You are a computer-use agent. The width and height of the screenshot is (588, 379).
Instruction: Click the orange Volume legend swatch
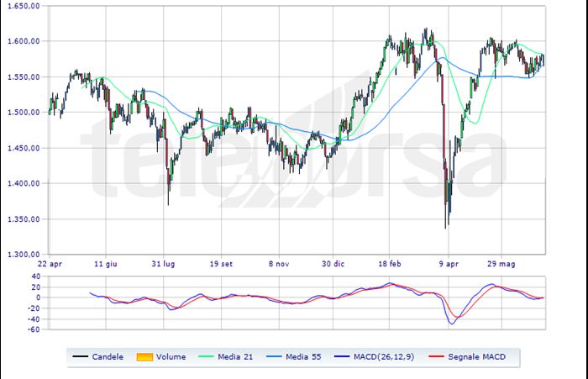click(144, 357)
